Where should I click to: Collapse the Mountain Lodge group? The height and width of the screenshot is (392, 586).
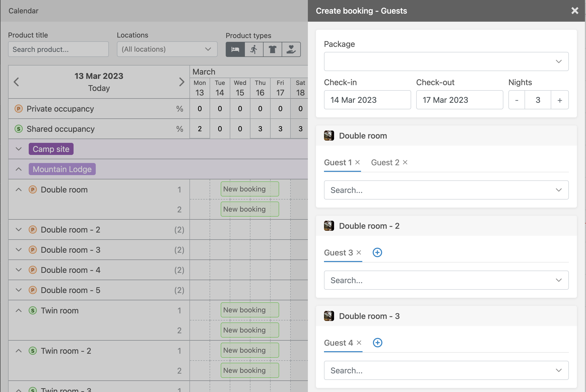[19, 169]
